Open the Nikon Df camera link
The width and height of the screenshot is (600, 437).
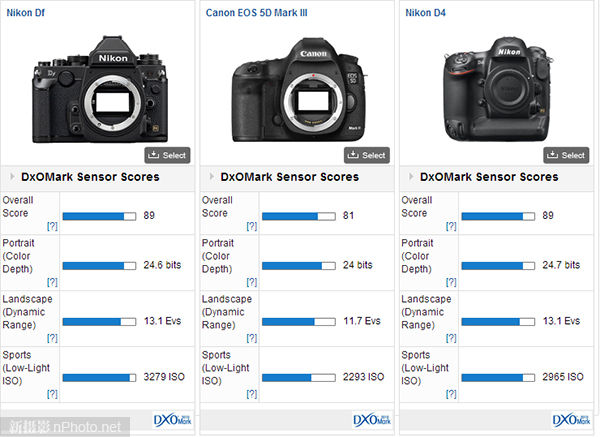pyautogui.click(x=26, y=13)
